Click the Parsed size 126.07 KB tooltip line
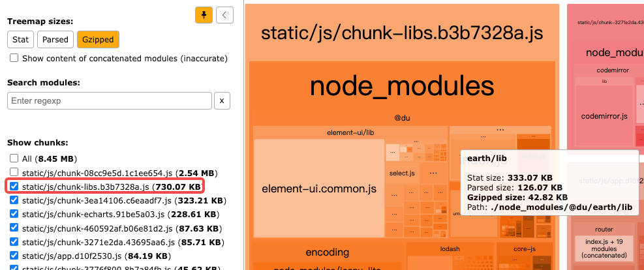Viewport: 644px width, 270px height. coord(515,188)
